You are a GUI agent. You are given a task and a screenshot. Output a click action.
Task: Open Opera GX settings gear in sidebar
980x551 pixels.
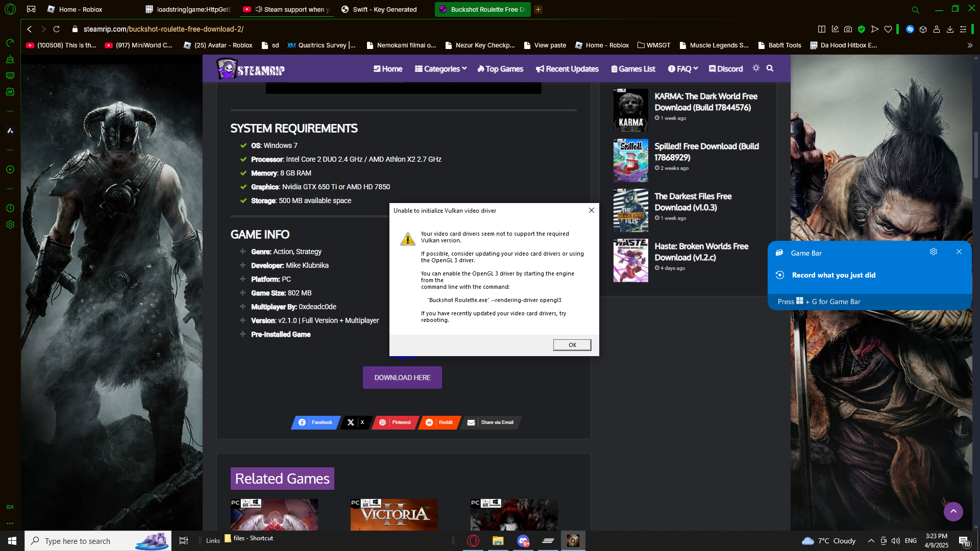(x=10, y=224)
